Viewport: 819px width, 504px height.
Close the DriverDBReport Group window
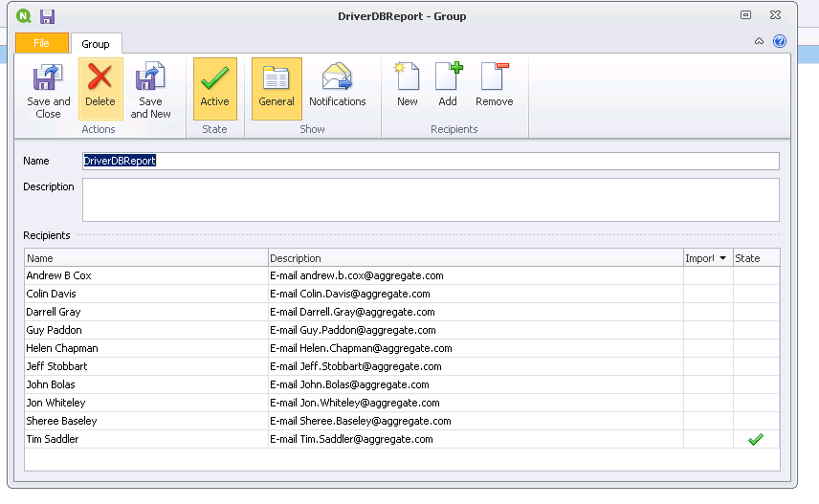[x=776, y=15]
